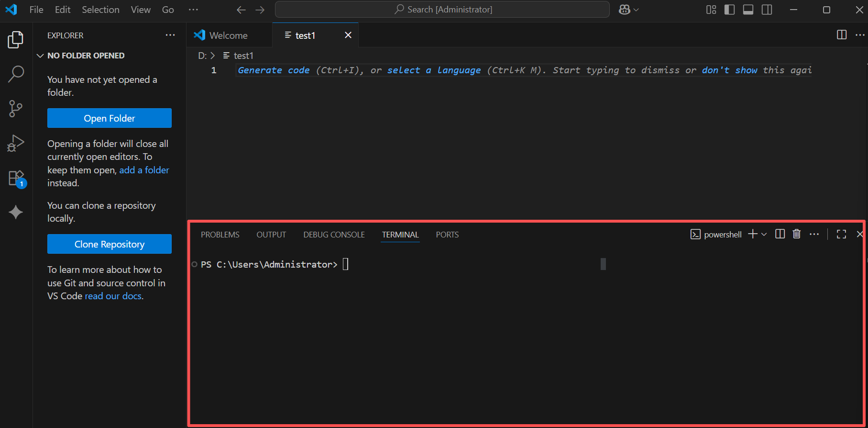Open the Copilot chat dropdown in title bar
Image resolution: width=868 pixels, height=428 pixels.
(x=636, y=10)
